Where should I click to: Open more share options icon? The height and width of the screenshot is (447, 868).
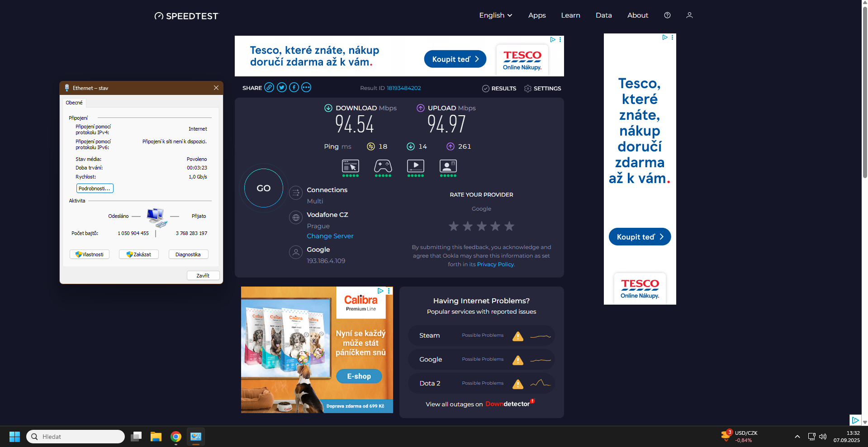[x=306, y=87]
